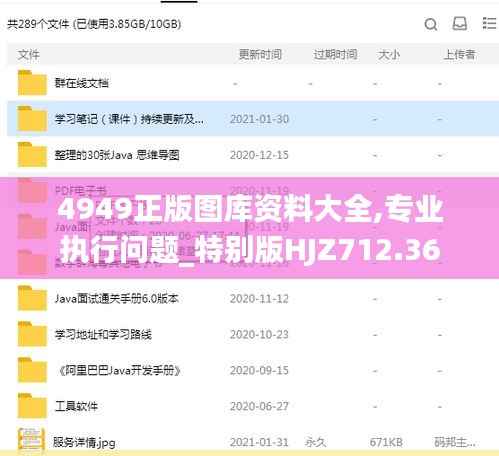Select the 群在线文档 folder name
The image size is (499, 456).
click(82, 83)
